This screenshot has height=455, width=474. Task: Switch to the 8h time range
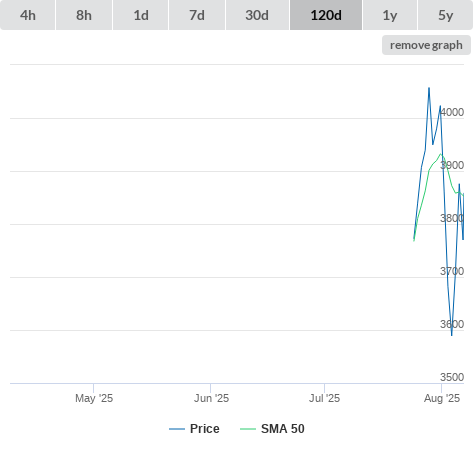84,15
